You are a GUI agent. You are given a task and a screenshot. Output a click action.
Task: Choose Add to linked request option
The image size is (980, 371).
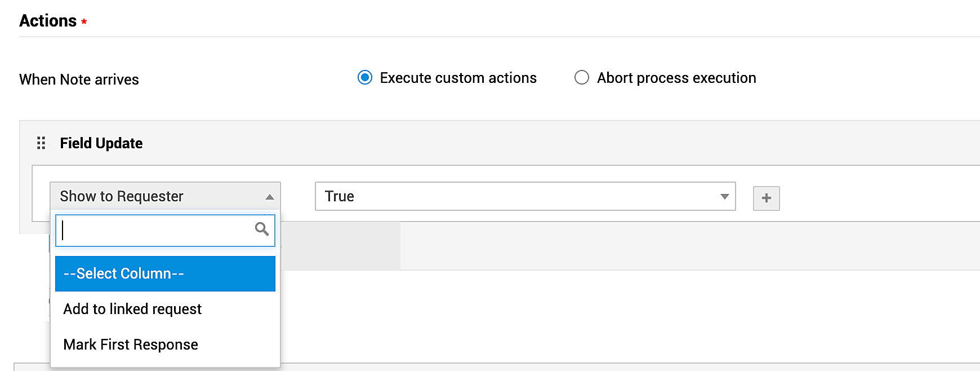pyautogui.click(x=132, y=309)
